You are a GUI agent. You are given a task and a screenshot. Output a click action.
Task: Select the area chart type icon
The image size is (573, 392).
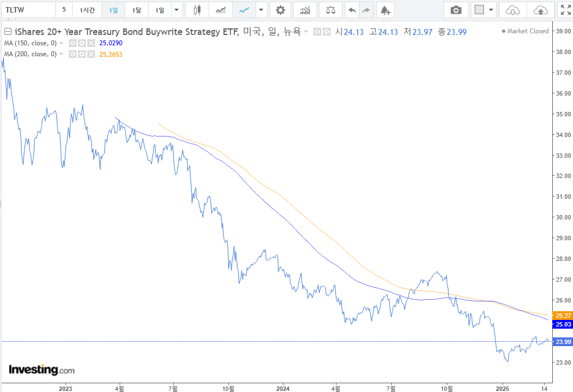click(x=220, y=10)
